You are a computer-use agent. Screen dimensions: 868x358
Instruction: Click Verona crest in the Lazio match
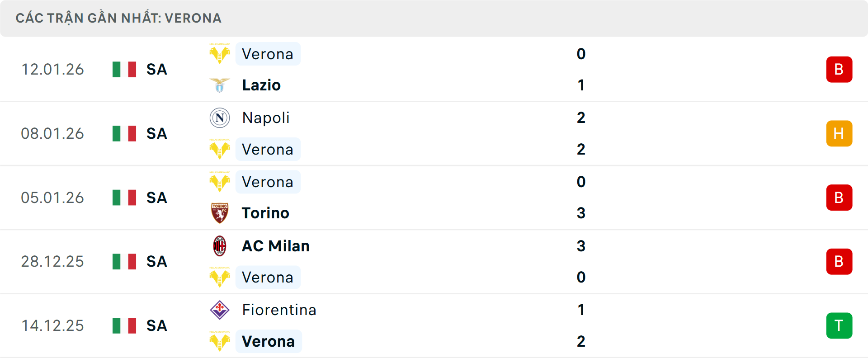(220, 54)
